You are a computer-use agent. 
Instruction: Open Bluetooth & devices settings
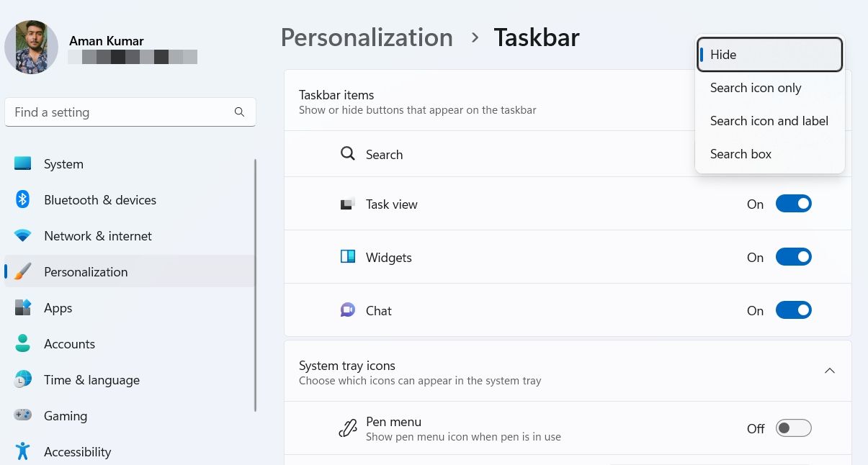coord(22,199)
